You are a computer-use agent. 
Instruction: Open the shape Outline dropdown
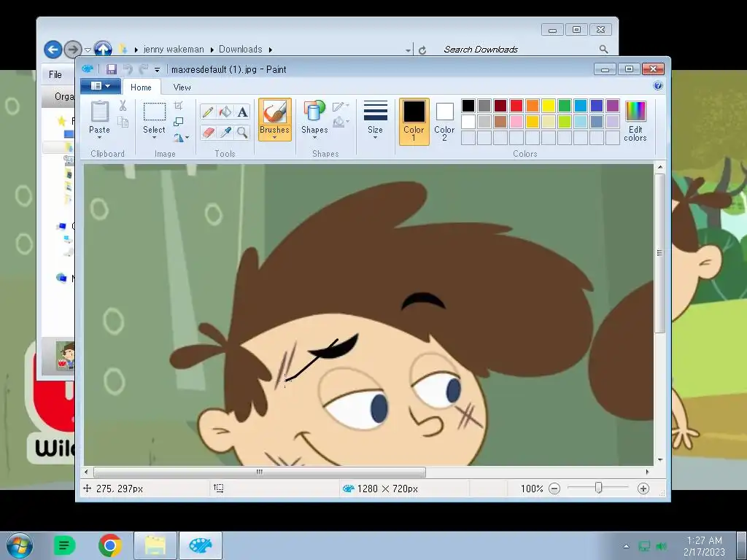point(341,106)
